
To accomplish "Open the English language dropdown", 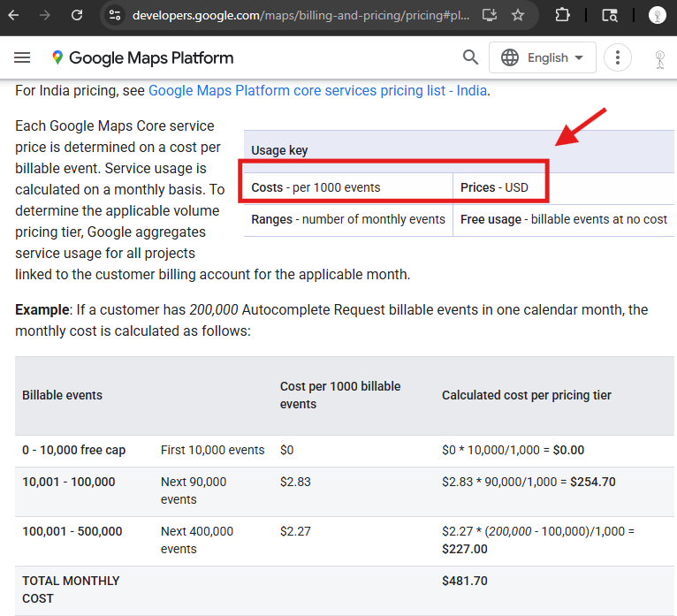I will (543, 57).
